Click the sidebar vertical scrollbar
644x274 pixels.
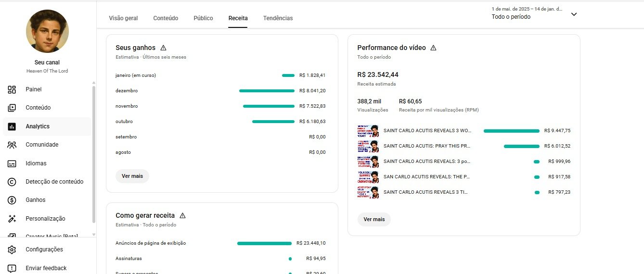94,154
